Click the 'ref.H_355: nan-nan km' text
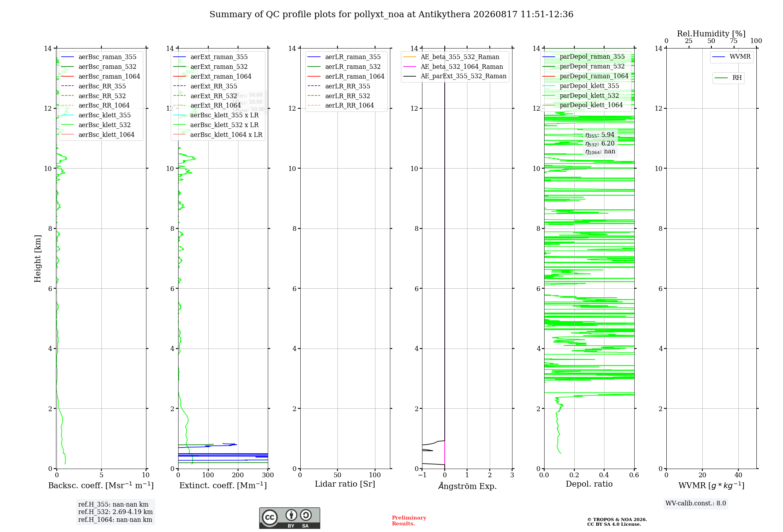Viewport: 783px width, 532px height. click(114, 504)
